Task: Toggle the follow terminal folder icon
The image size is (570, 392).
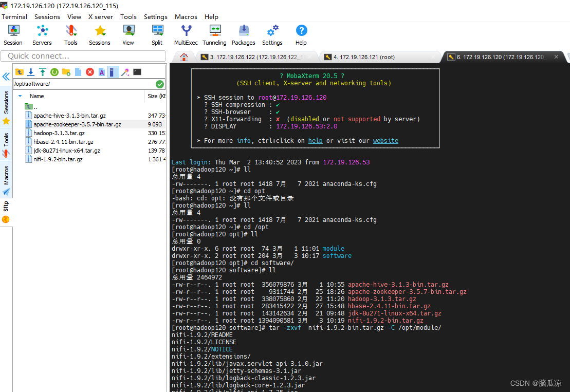Action: 113,72
